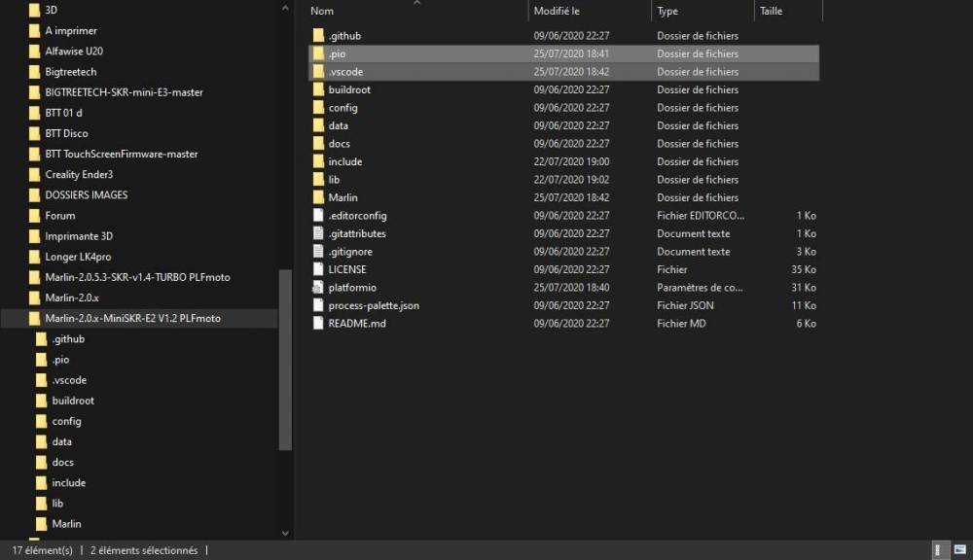Select Longer LK4pro tree folder
Image resolution: width=973 pixels, height=560 pixels.
78,256
